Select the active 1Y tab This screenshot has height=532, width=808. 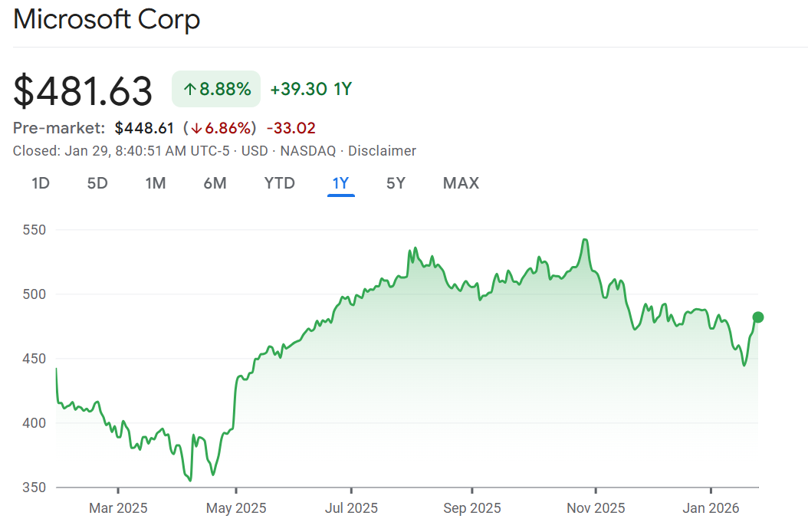pyautogui.click(x=340, y=183)
